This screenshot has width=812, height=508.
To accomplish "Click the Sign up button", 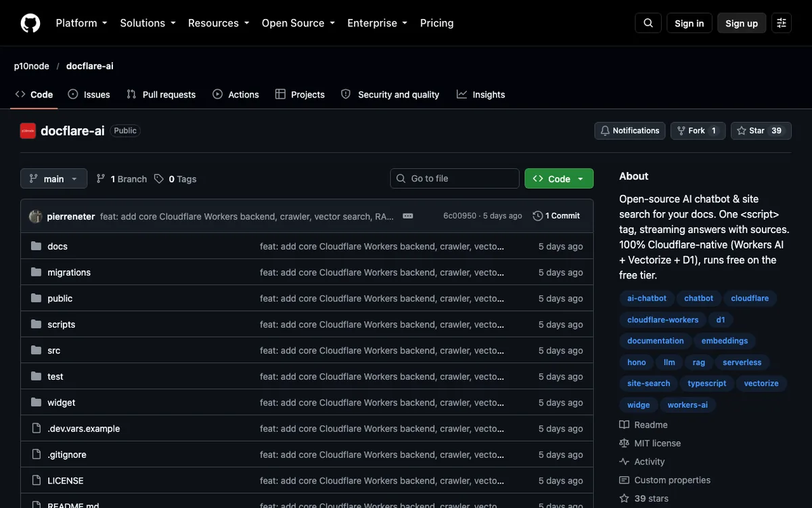I will pos(742,23).
